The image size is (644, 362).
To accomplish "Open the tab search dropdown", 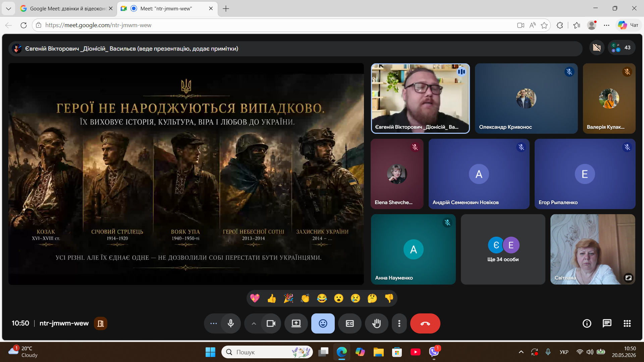I will tap(8, 8).
